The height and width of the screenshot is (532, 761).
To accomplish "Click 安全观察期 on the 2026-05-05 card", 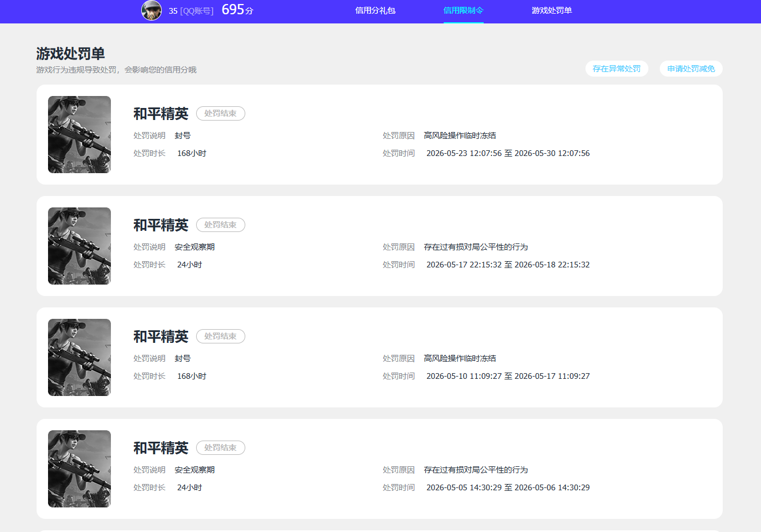I will point(195,470).
